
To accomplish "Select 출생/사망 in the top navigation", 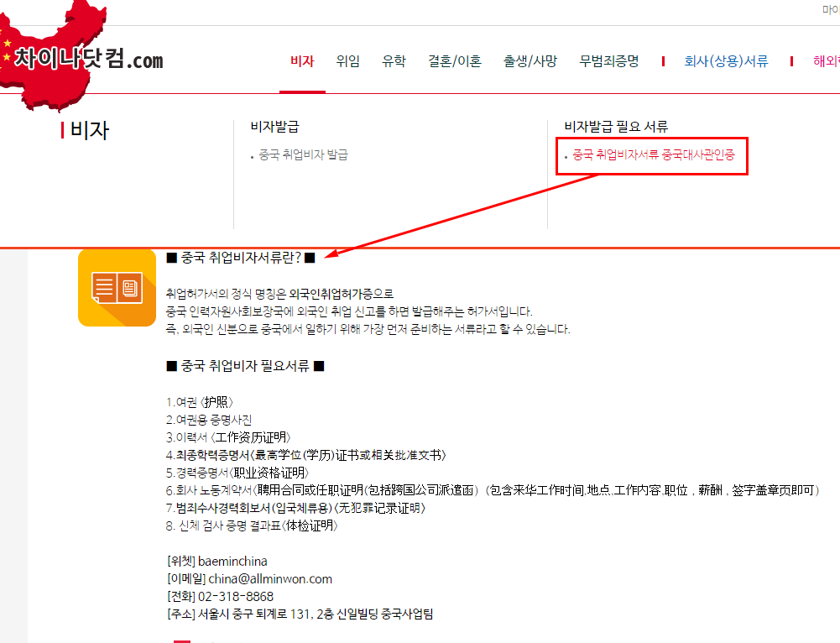I will [530, 61].
